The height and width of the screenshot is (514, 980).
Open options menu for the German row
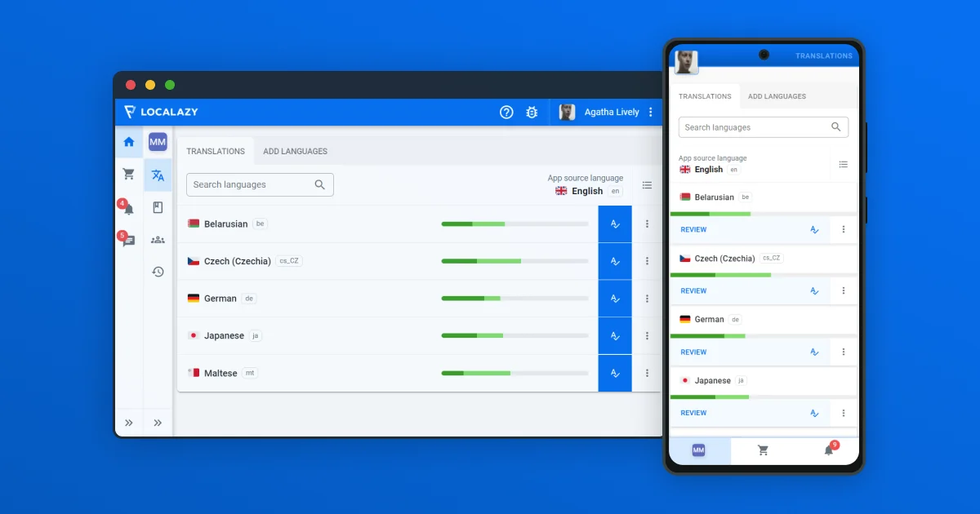tap(647, 298)
